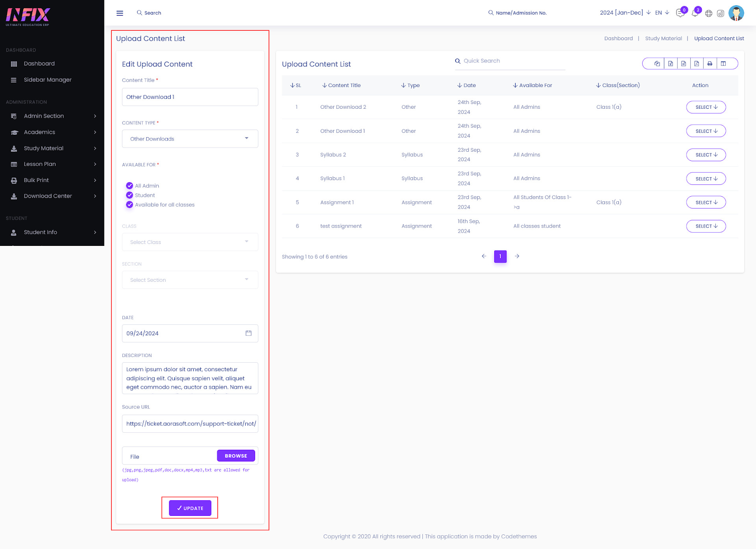The image size is (756, 549).
Task: Click the INFIX logo
Action: (28, 17)
